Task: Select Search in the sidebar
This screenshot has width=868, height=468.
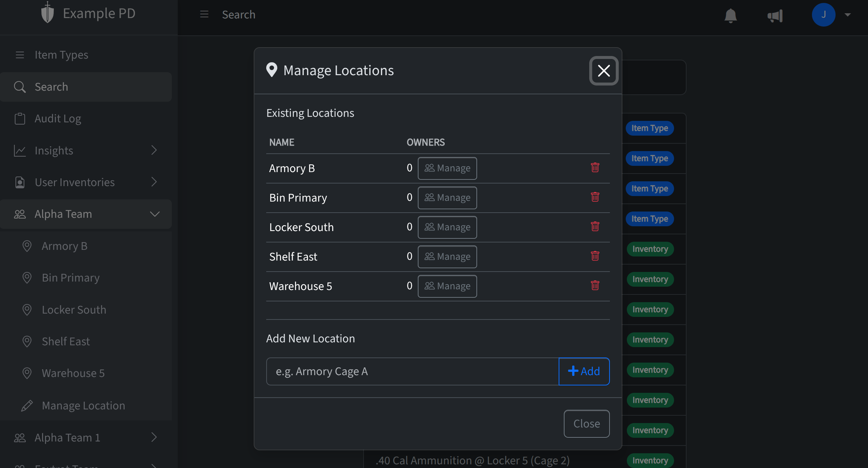Action: 51,87
